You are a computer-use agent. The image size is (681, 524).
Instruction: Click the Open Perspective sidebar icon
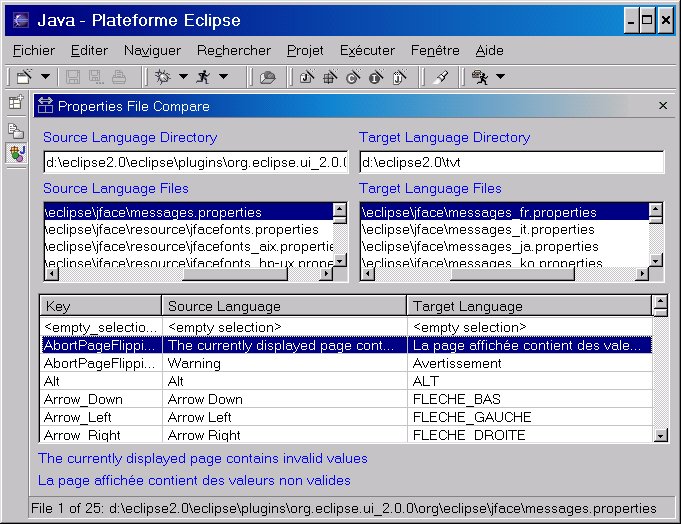16,103
